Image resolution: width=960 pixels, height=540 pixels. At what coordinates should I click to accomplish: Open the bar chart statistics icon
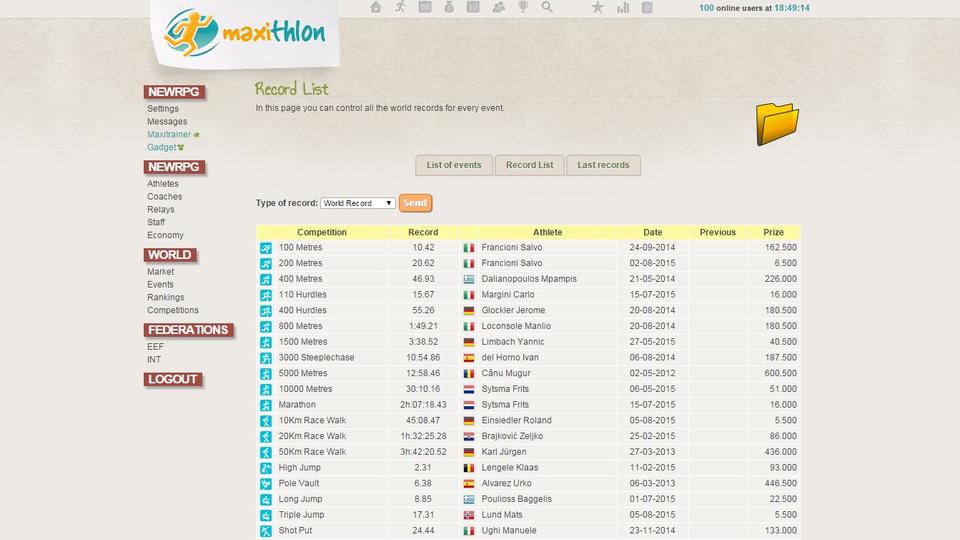(x=623, y=7)
